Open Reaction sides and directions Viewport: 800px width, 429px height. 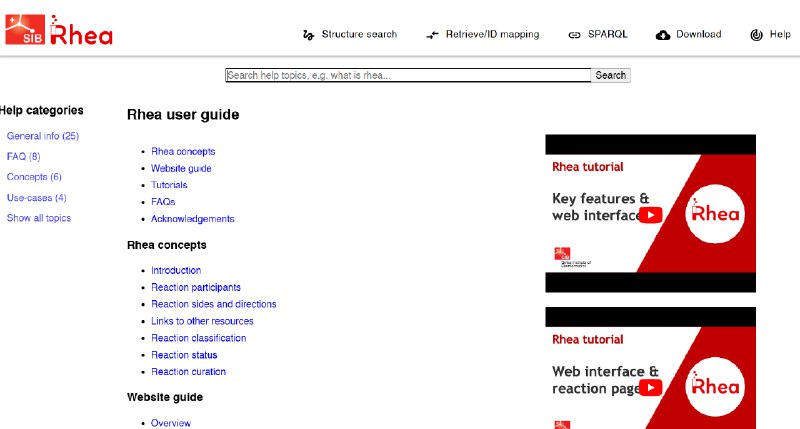pyautogui.click(x=214, y=304)
